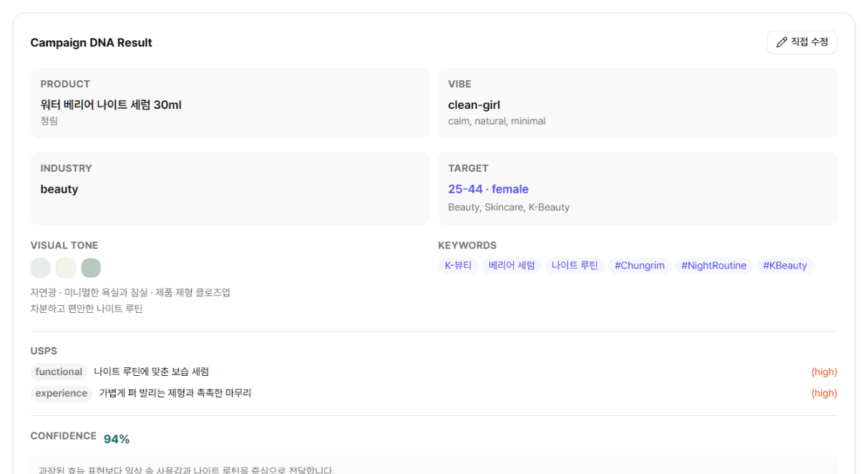
Task: Click the text calm, natural, minimal
Action: pos(497,121)
